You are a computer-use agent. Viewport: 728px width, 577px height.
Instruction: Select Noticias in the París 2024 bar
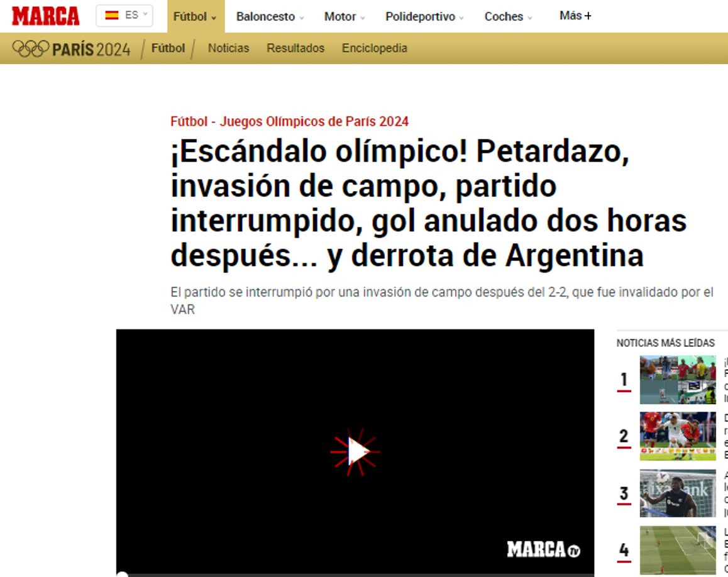[x=228, y=48]
